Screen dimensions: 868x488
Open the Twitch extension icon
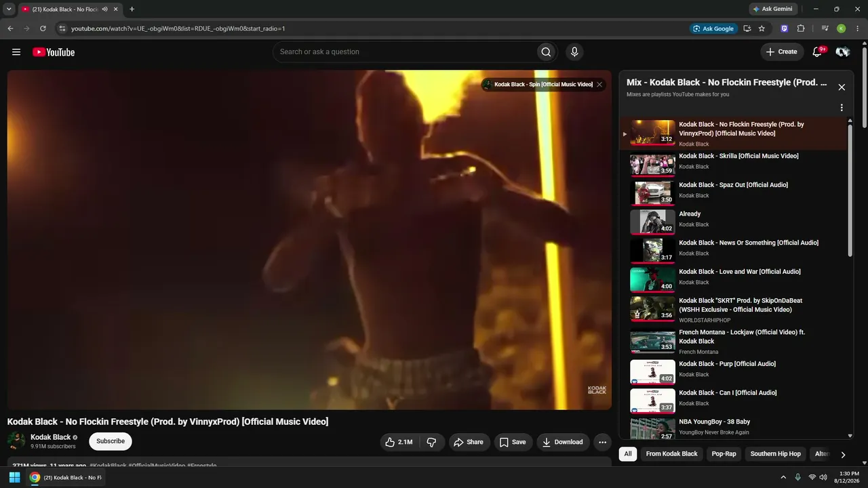coord(785,28)
